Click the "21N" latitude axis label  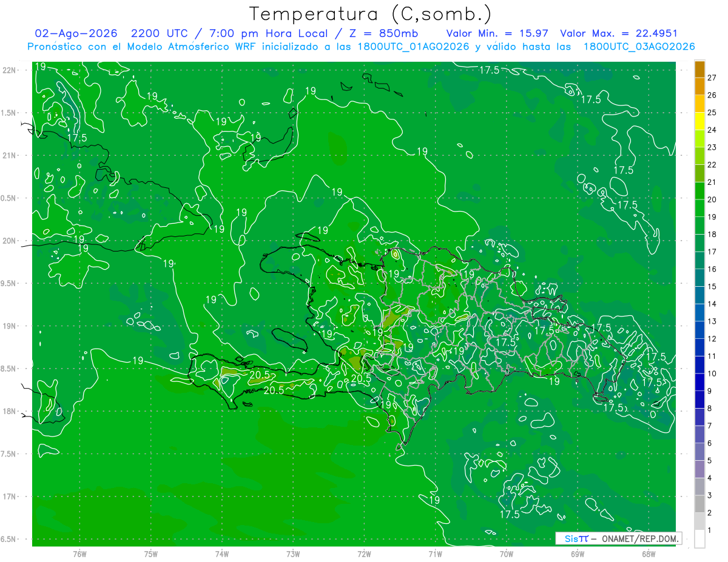(10, 155)
